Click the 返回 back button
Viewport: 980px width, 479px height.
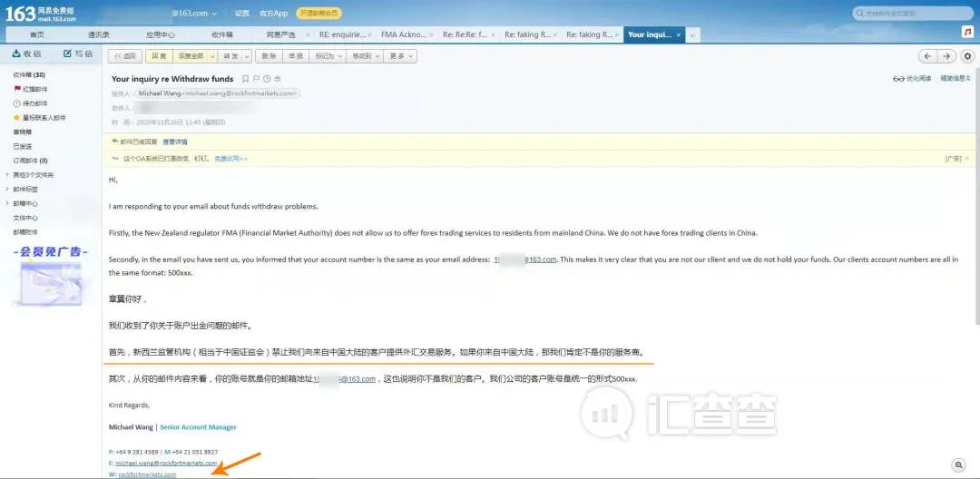click(x=125, y=56)
